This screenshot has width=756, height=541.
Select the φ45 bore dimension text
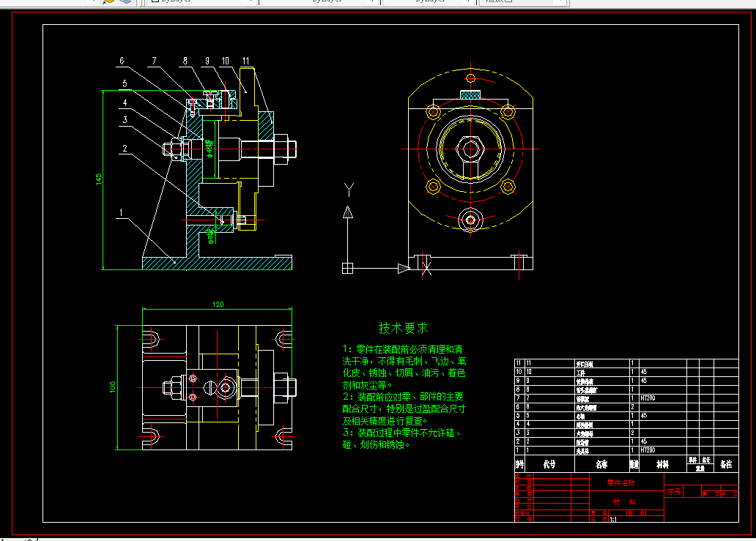(x=210, y=147)
